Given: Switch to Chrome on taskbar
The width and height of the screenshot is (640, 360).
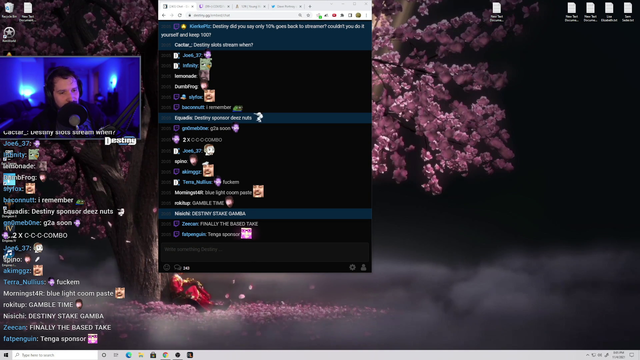Looking at the screenshot, I should point(165,355).
